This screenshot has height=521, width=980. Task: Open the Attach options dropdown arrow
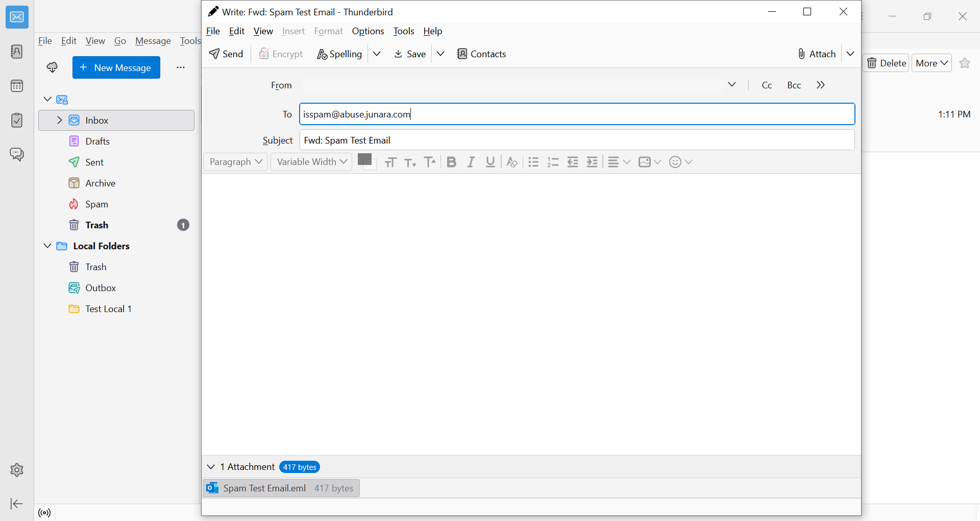(850, 54)
